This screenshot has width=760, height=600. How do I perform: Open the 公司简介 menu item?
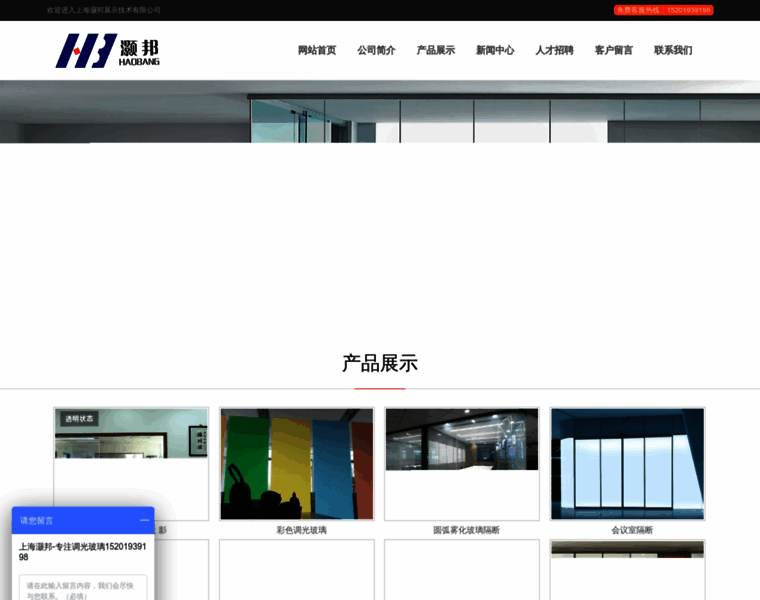(377, 50)
